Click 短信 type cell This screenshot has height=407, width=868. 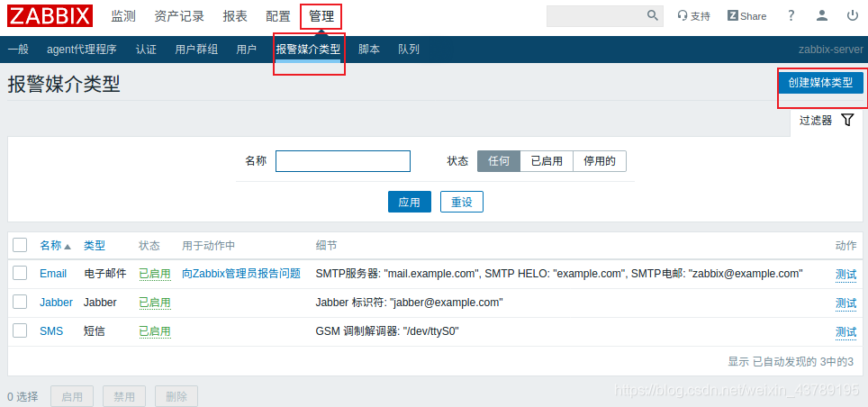95,331
